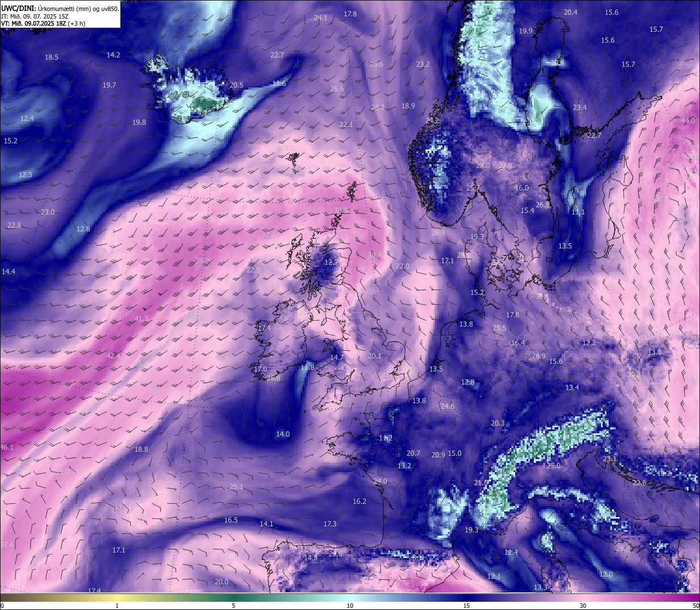Click the 42.4 value label
This screenshot has width=700, height=610.
pyautogui.click(x=113, y=356)
